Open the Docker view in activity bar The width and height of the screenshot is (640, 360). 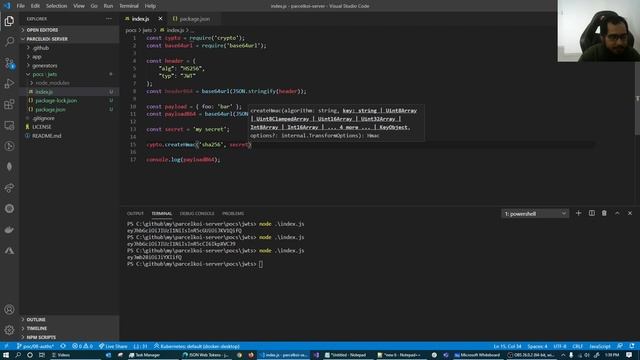click(9, 229)
